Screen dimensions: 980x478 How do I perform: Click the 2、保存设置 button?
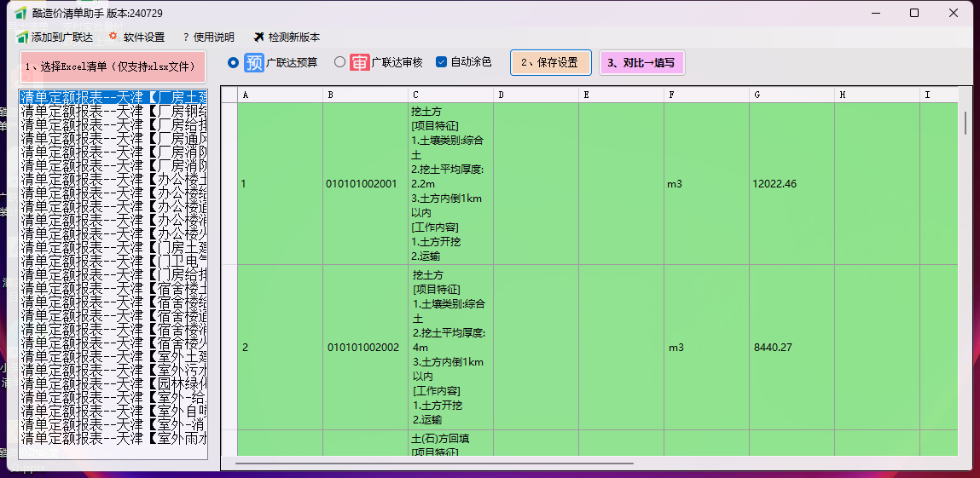point(550,62)
